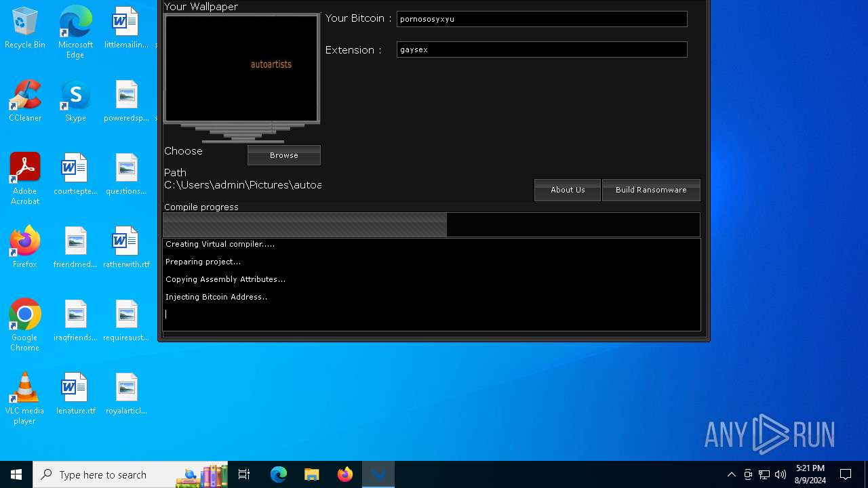Select the littlemailin... Word document icon
Viewport: 868px width, 488px height.
click(x=126, y=28)
